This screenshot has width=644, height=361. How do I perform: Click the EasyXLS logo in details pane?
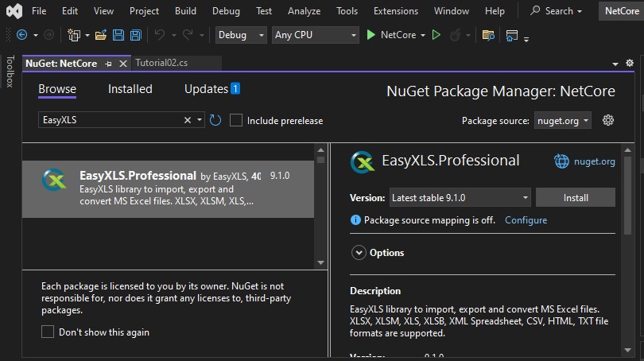363,161
